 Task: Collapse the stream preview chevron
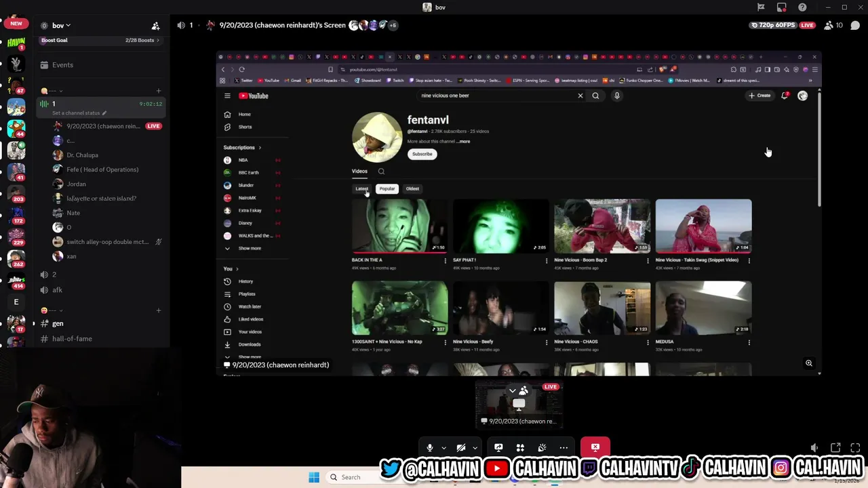pos(513,391)
